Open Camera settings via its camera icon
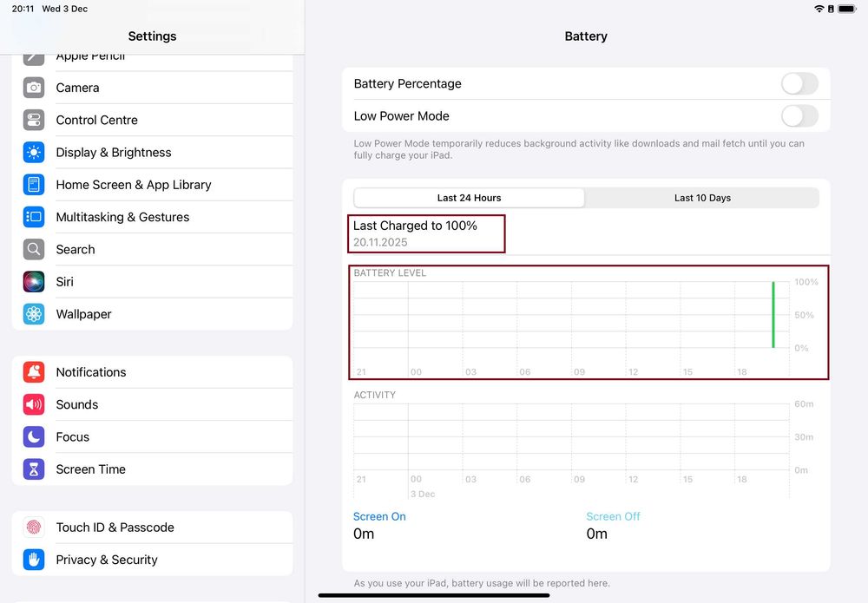868x603 pixels. (x=34, y=88)
